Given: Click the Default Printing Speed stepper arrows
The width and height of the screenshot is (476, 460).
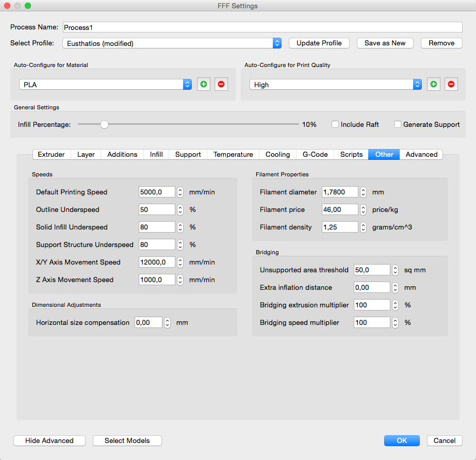Looking at the screenshot, I should click(x=180, y=192).
